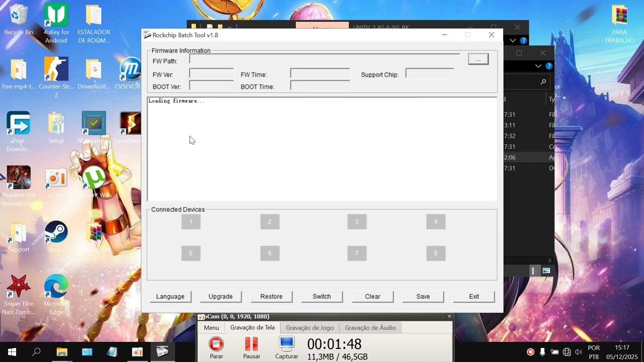Select the Rockchip Batch Tool taskbar icon
Screen dimensions: 644x362
(162, 352)
